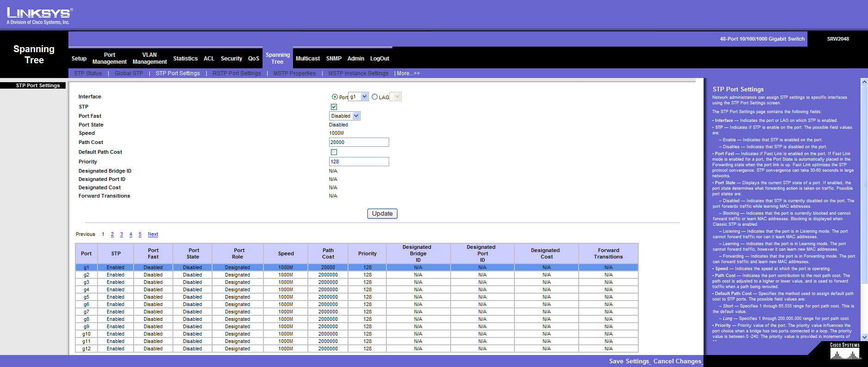Toggle the STP checkbox
This screenshot has width=868, height=367.
[334, 107]
